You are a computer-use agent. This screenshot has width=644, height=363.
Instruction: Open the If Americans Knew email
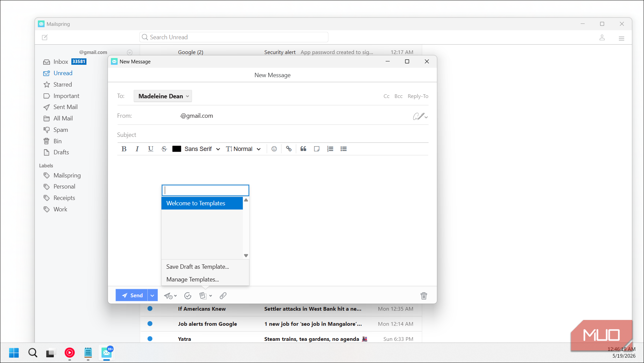point(281,309)
